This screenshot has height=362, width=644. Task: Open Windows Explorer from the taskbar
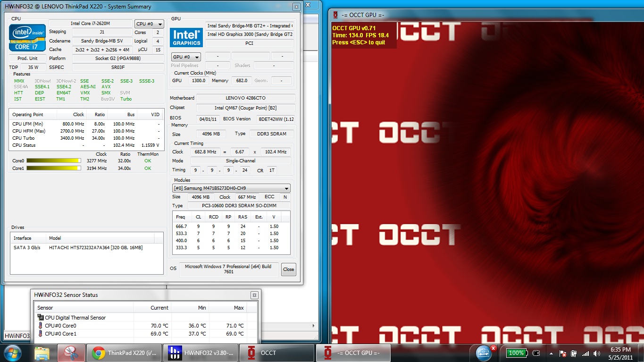(x=42, y=353)
